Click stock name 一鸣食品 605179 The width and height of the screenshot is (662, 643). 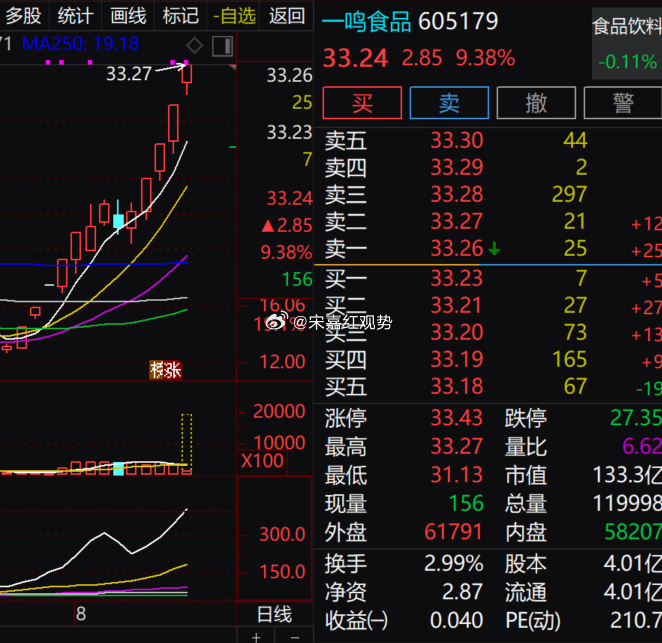(410, 21)
